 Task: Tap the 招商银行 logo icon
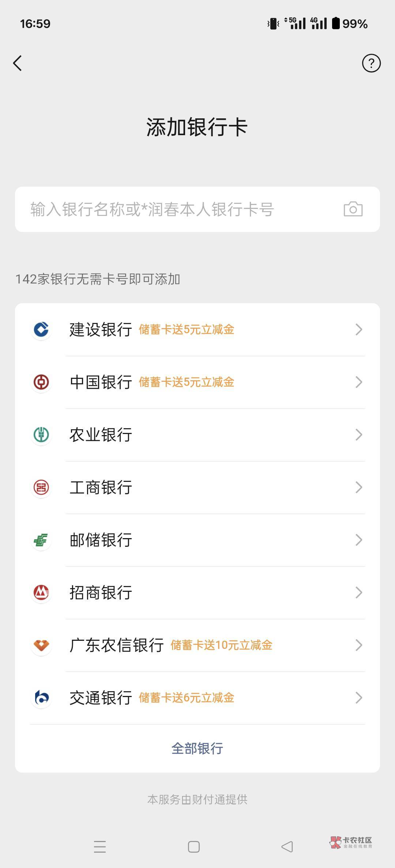(41, 593)
